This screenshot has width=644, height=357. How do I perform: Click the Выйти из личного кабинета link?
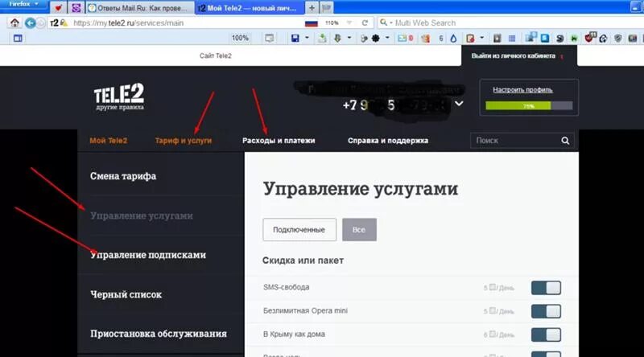coord(514,55)
